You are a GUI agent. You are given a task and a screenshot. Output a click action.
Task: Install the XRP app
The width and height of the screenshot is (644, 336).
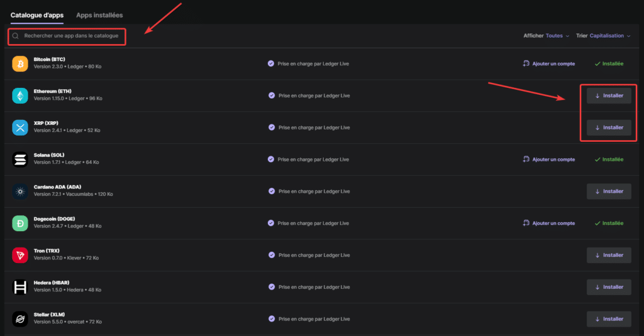pos(609,127)
